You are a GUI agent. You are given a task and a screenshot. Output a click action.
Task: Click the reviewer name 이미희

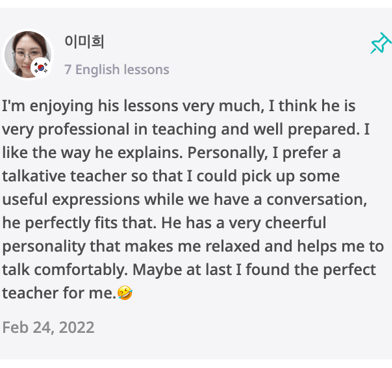point(84,42)
